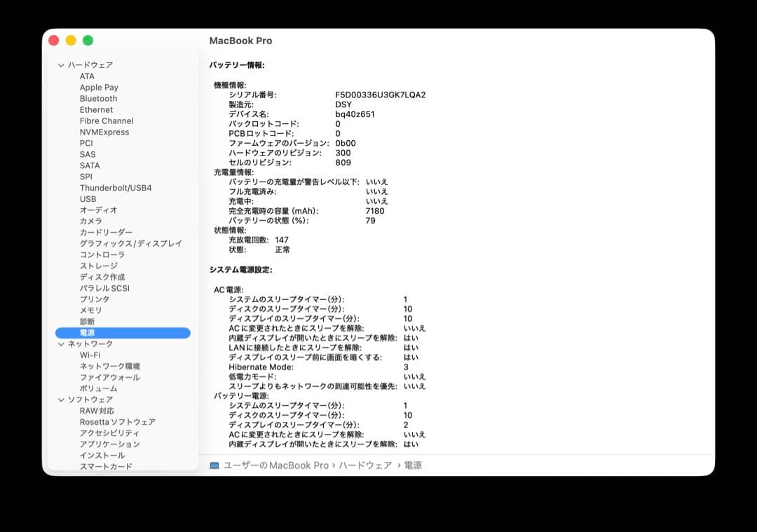The width and height of the screenshot is (757, 532).
Task: Select メモリ under ハードウェア
Action: point(89,311)
